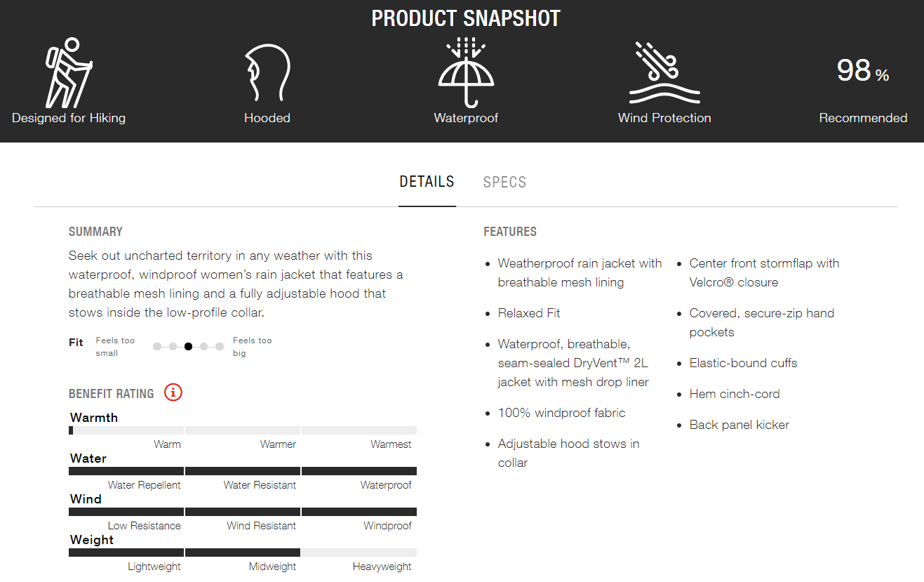
Task: Click the selected middle Fit scale dot
Action: click(x=188, y=346)
